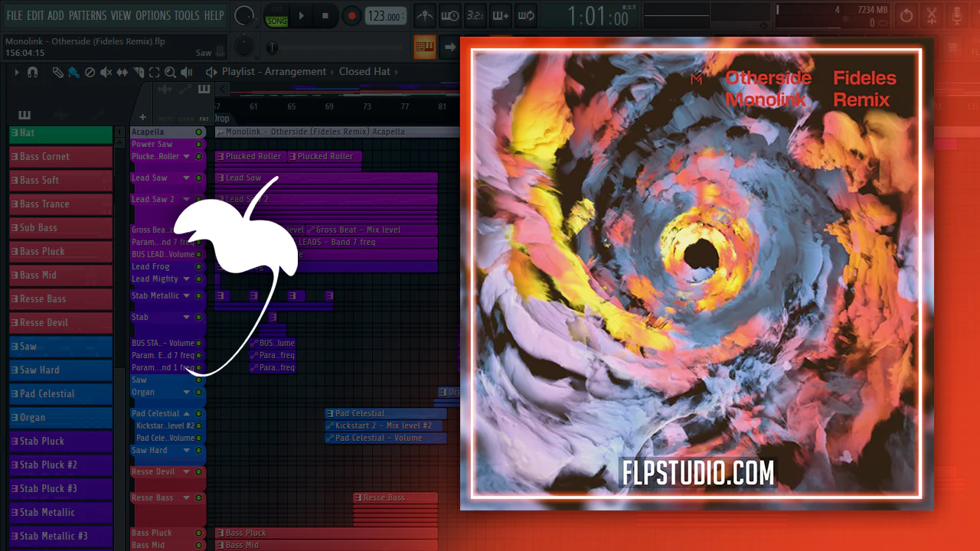
Task: Click the red Record button
Action: point(351,15)
